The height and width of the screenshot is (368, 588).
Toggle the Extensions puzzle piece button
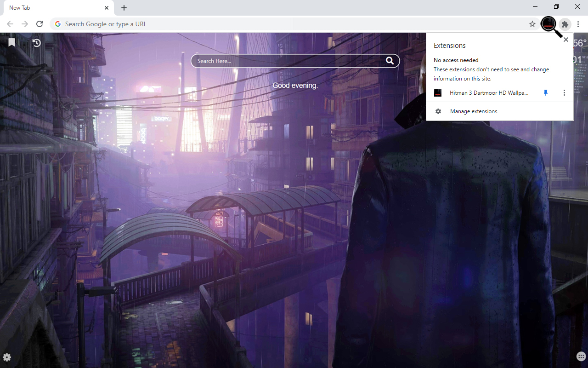click(x=565, y=24)
